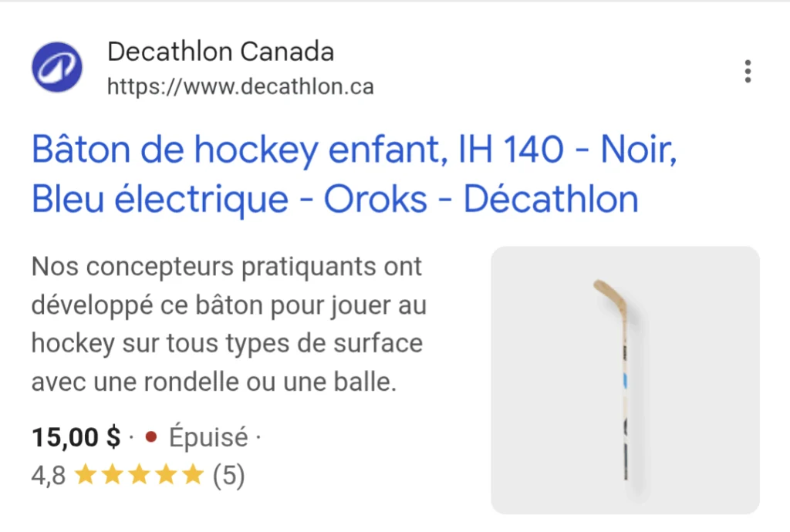Click the Épuisé availability label
Screen dimensions: 790x532
[x=208, y=436]
